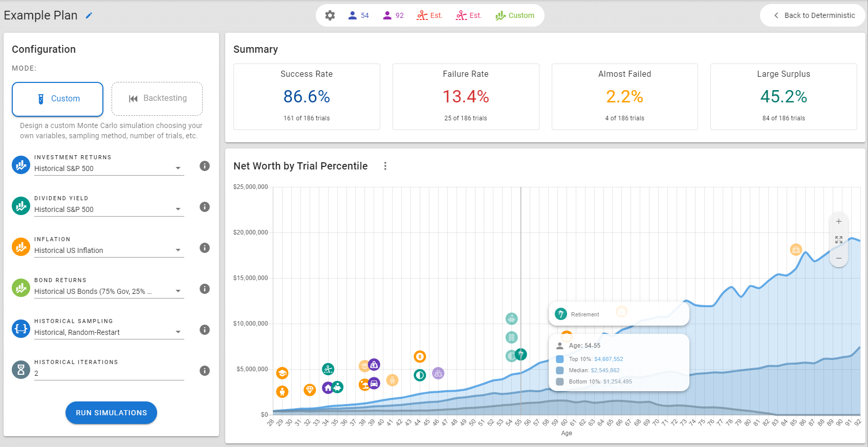Click the age 54 person item
The image size is (868, 447).
pos(358,15)
